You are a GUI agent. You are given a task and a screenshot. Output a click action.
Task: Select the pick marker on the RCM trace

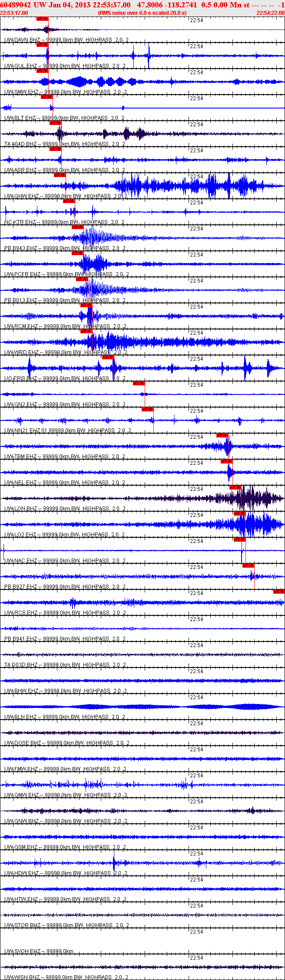(86, 305)
